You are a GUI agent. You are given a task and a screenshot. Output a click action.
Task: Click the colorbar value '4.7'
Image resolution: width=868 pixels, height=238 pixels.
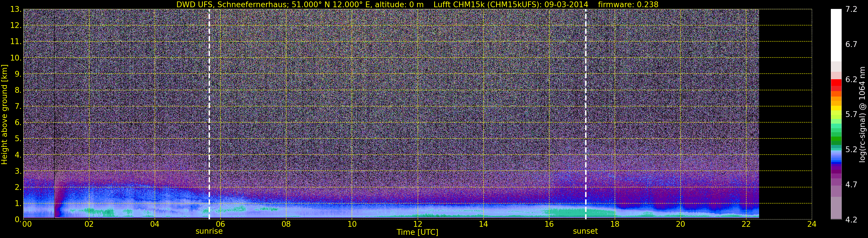(x=851, y=185)
